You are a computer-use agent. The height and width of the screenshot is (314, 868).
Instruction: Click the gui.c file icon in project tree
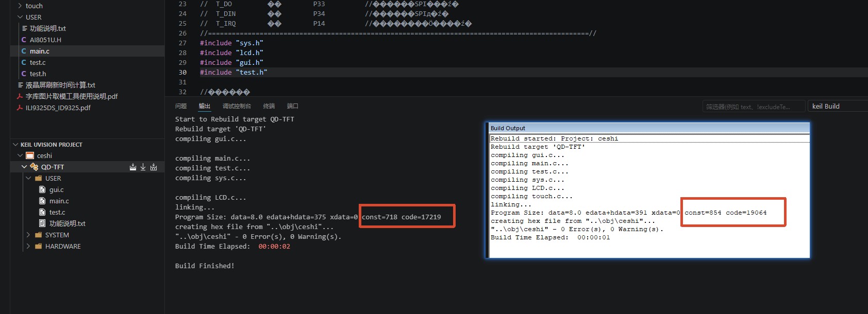(x=42, y=189)
